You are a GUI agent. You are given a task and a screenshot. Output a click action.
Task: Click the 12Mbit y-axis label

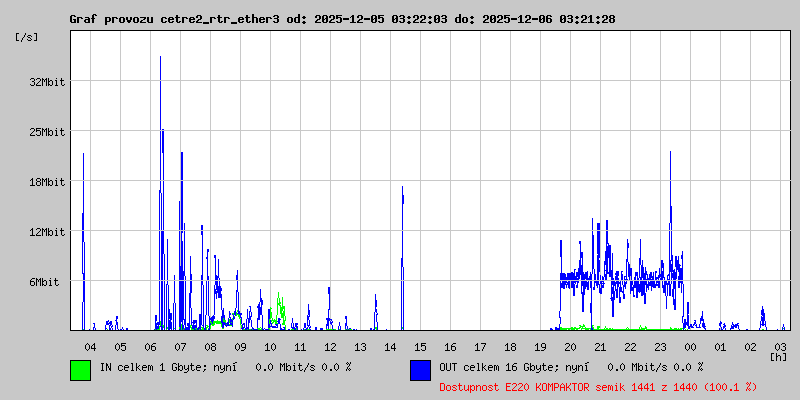point(47,232)
